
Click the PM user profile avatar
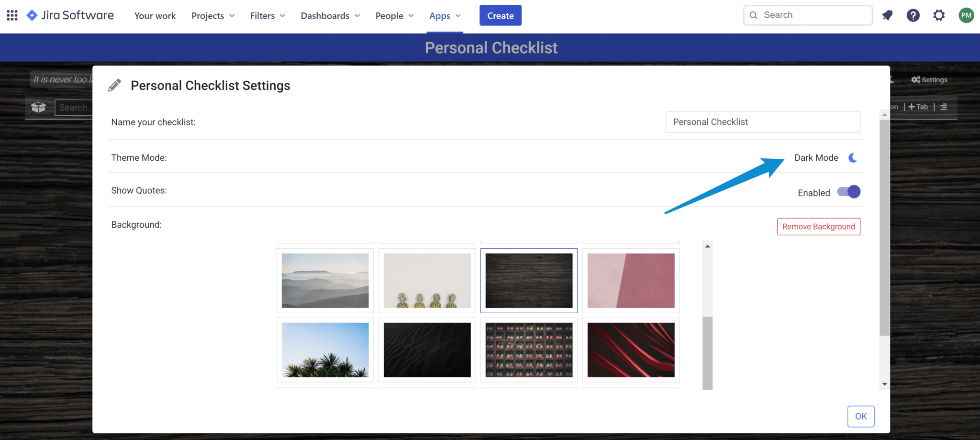[x=966, y=15]
